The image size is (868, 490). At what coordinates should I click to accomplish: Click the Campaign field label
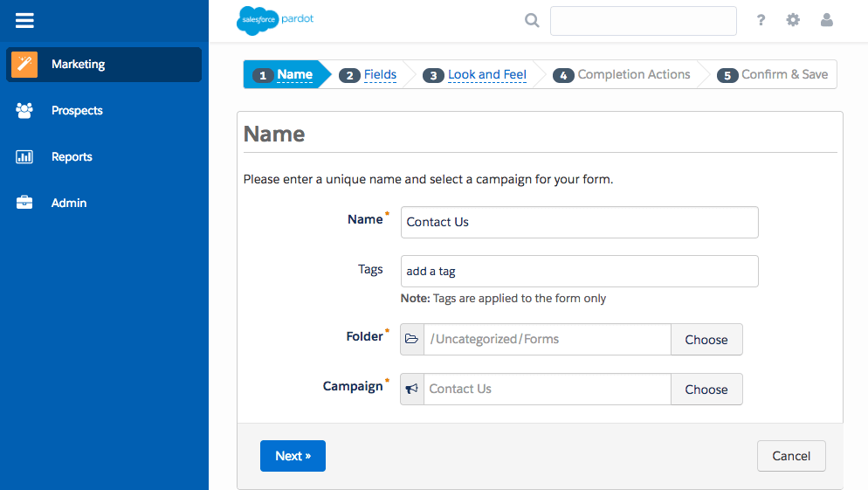[x=353, y=386]
